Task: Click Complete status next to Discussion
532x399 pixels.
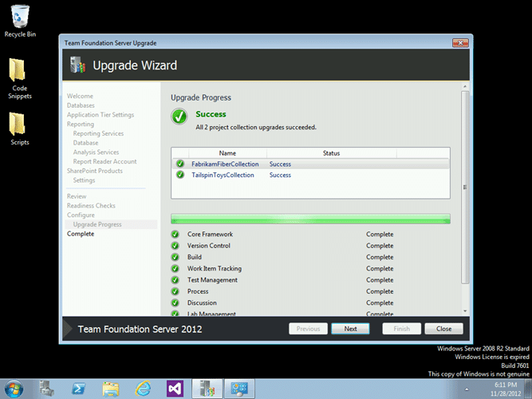Action: 380,303
